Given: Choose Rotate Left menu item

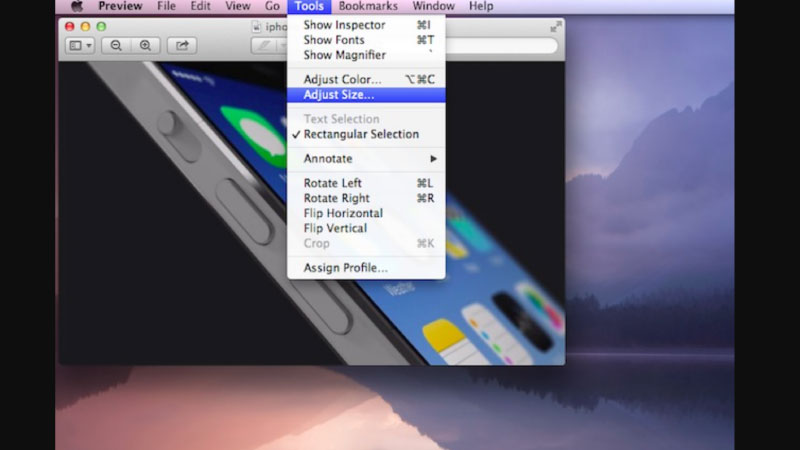Looking at the screenshot, I should [333, 183].
